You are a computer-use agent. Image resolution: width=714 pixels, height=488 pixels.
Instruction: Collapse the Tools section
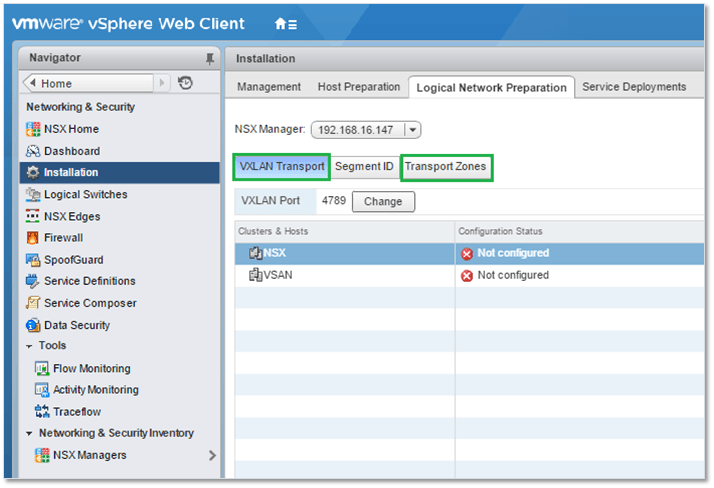29,346
